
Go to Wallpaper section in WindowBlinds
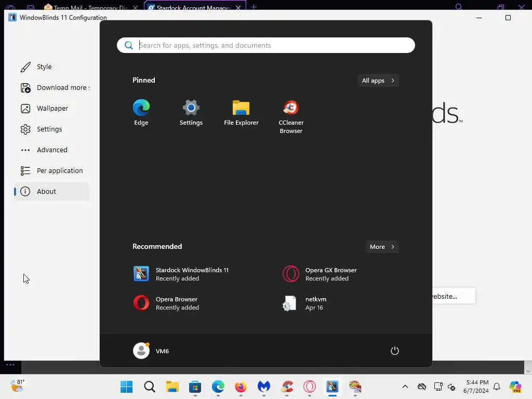coord(51,109)
